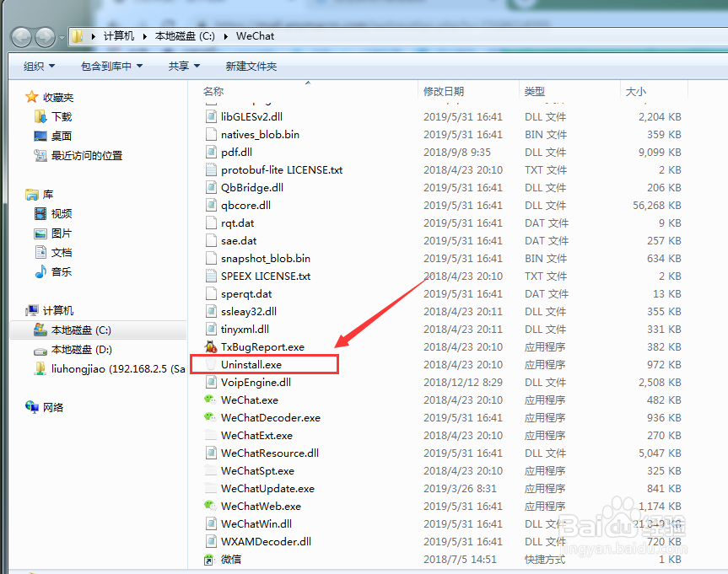Screen dimensions: 728x574
Task: Click 新建文件夹 toolbar button
Action: pyautogui.click(x=251, y=67)
